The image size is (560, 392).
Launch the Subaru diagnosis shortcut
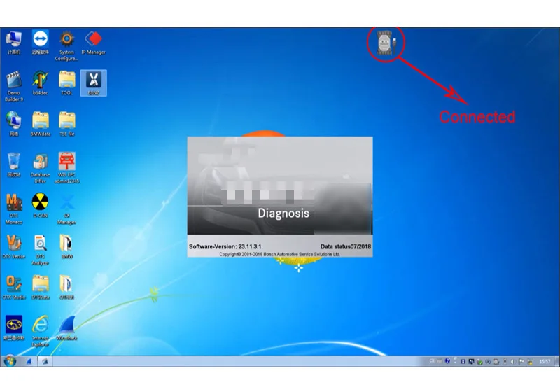point(14,328)
